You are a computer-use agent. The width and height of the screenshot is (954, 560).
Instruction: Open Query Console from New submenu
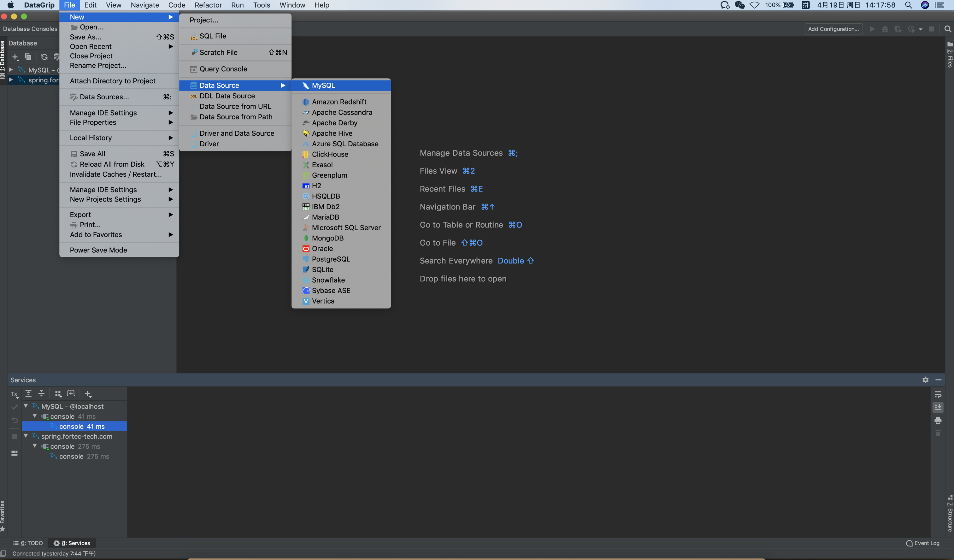click(x=235, y=69)
